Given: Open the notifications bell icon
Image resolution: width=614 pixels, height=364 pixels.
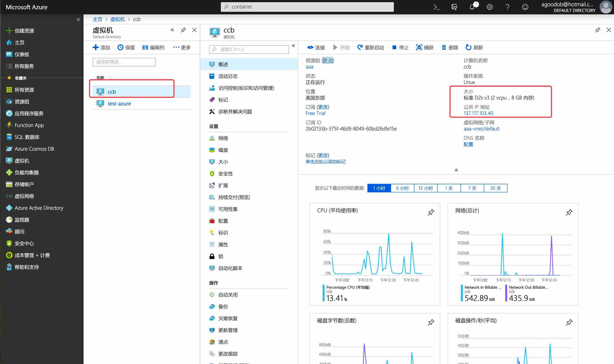Looking at the screenshot, I should pyautogui.click(x=472, y=7).
